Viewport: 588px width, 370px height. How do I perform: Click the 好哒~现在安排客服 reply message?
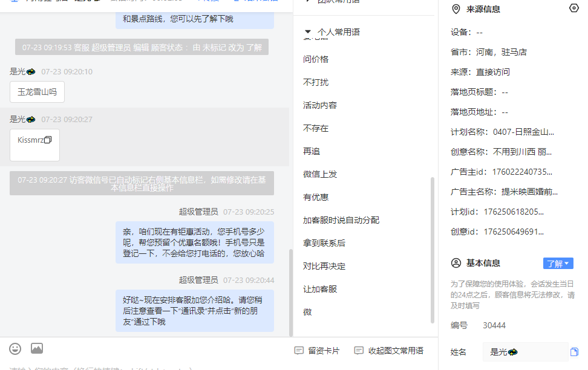pos(195,311)
